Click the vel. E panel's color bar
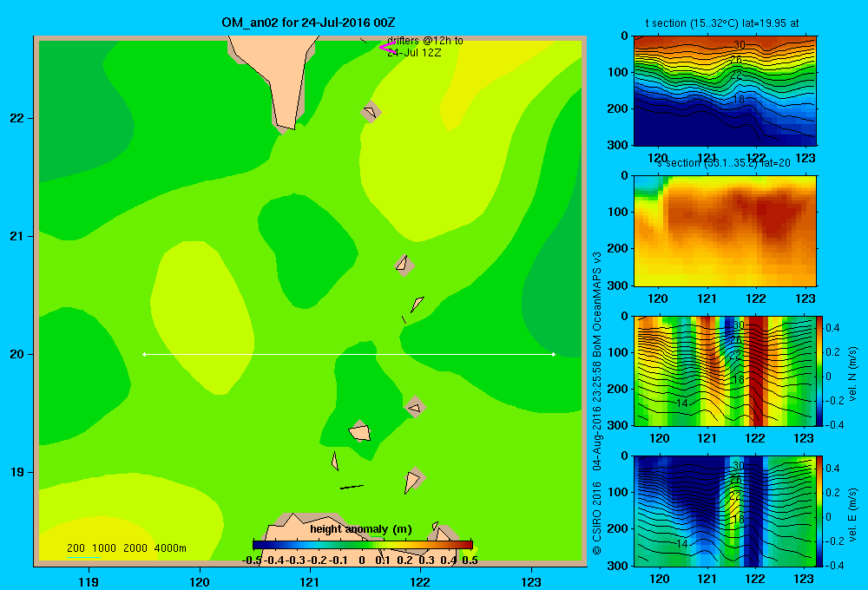Viewport: 868px width, 590px height. [x=819, y=511]
